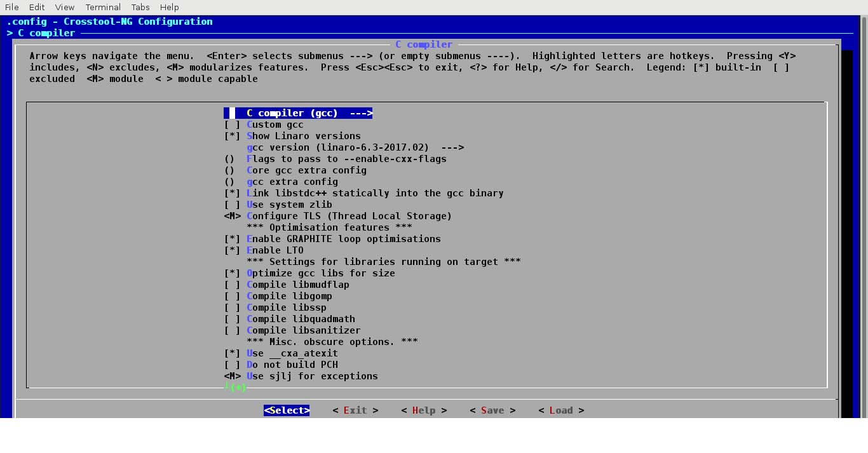
Task: Click the Select button
Action: coord(286,410)
